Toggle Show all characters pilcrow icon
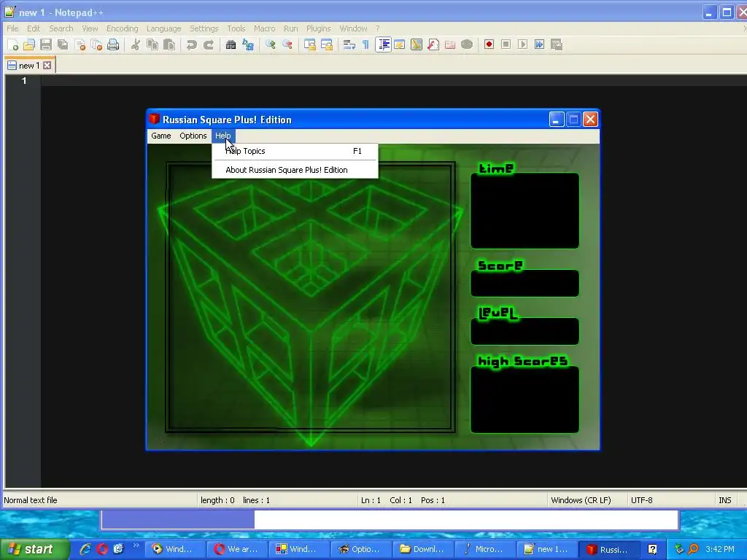Screen dimensions: 747x560 pos(366,44)
